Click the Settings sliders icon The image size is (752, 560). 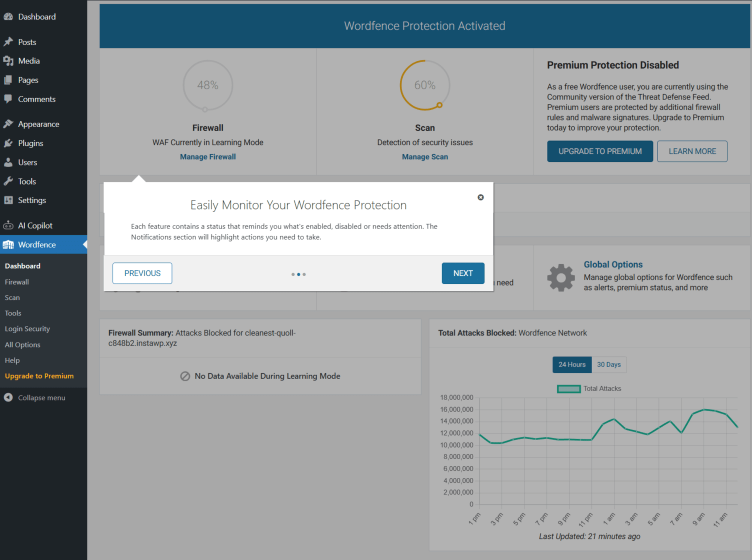click(8, 200)
